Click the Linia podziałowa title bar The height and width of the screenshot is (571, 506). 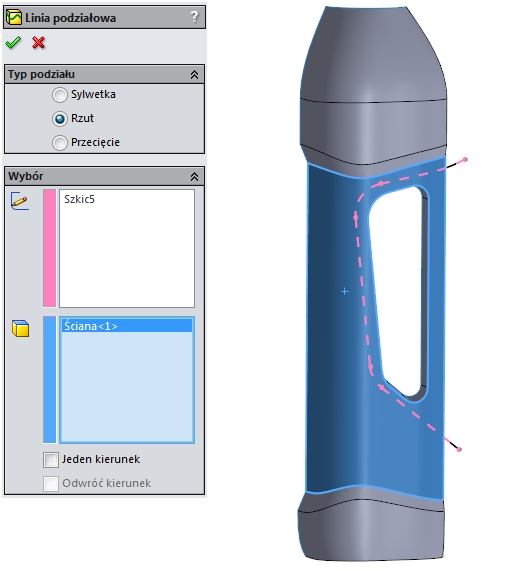click(104, 17)
